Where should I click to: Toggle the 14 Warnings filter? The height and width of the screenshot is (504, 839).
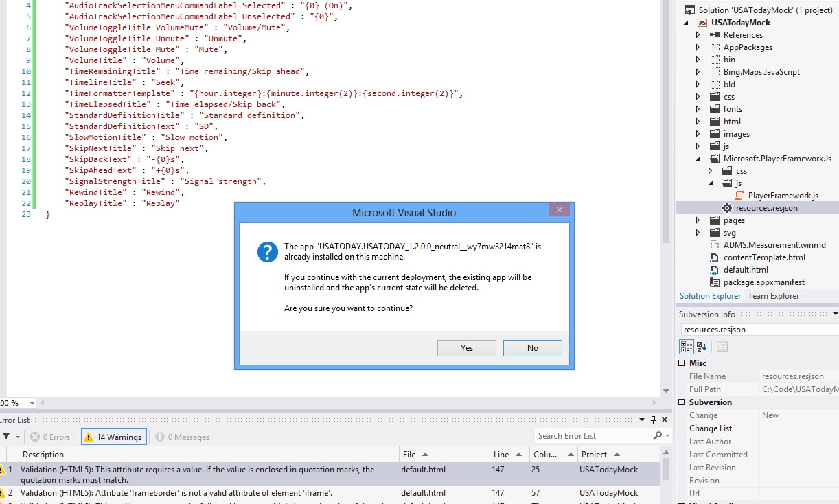(x=113, y=437)
